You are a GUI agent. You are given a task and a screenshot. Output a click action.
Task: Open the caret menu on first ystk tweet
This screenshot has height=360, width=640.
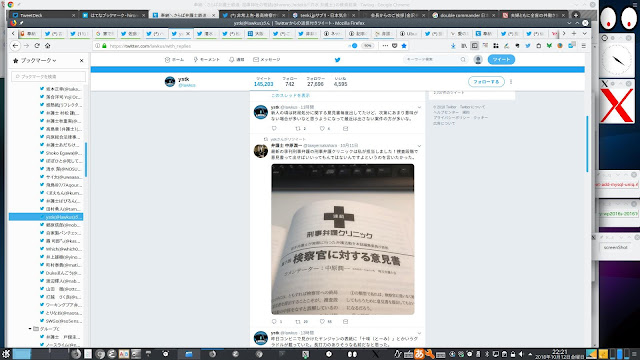[x=419, y=108]
